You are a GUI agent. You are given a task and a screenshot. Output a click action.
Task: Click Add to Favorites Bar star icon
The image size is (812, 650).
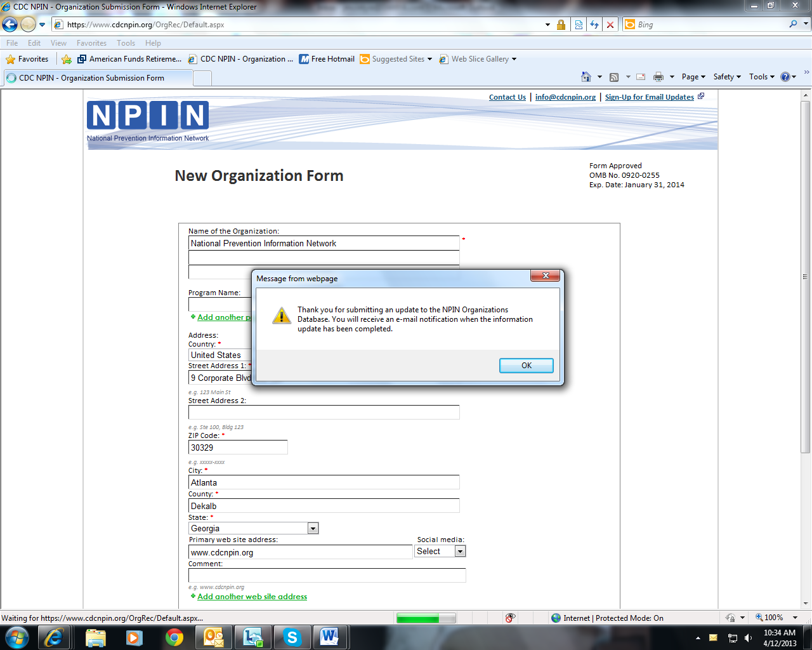coord(67,59)
